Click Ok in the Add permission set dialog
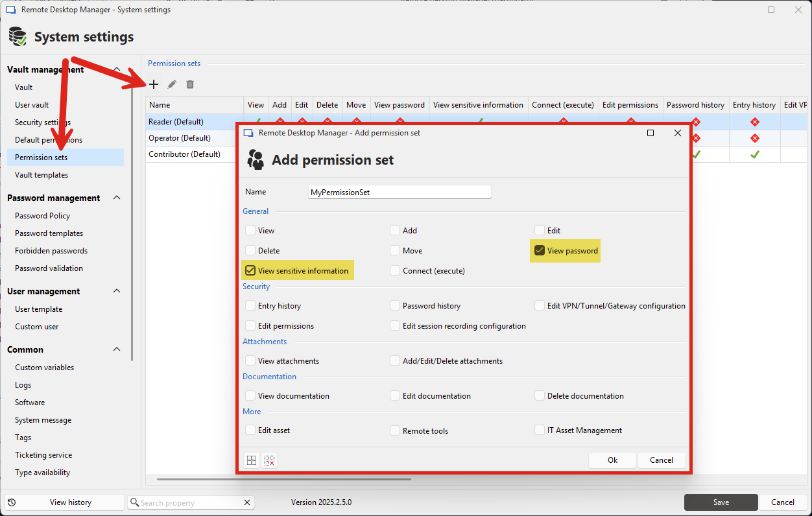Viewport: 812px width, 516px height. point(612,460)
